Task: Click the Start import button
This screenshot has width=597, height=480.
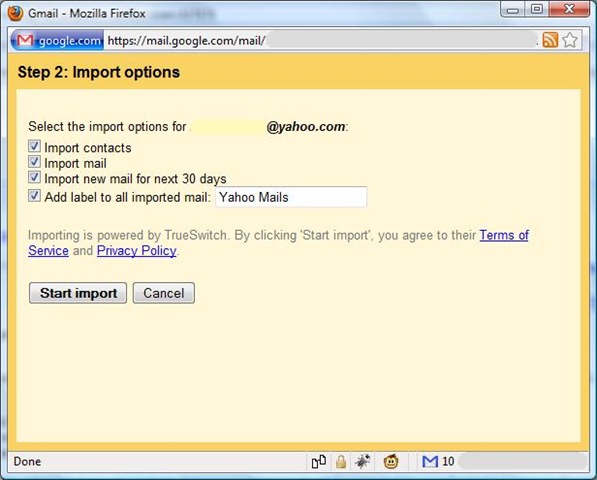Action: click(78, 293)
